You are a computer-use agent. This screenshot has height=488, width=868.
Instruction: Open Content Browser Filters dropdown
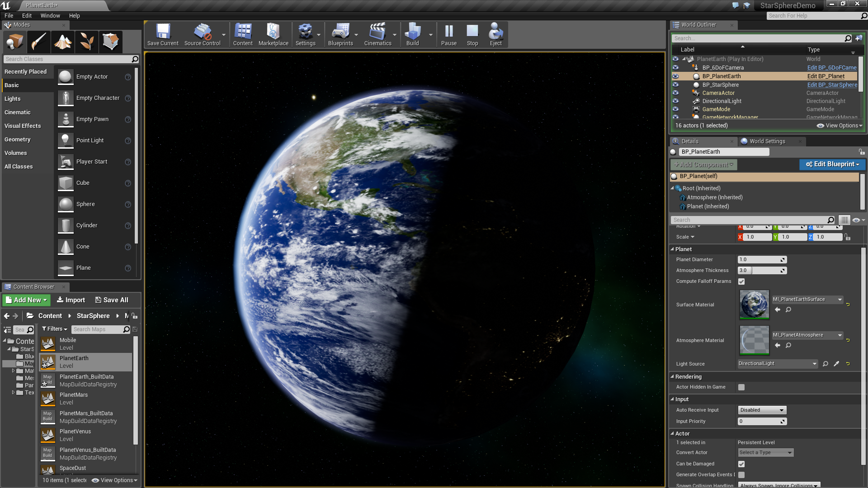[x=54, y=329]
